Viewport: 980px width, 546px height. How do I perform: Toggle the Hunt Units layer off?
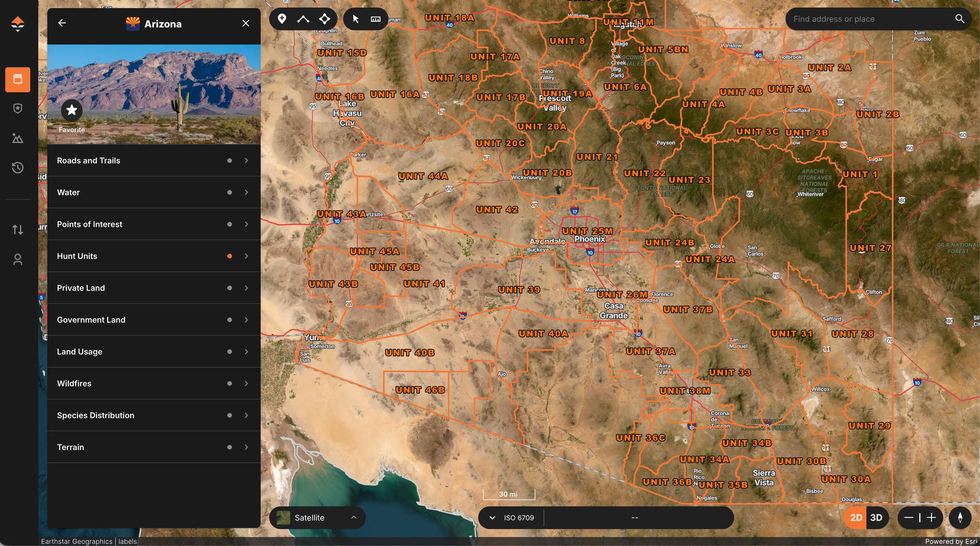point(229,256)
